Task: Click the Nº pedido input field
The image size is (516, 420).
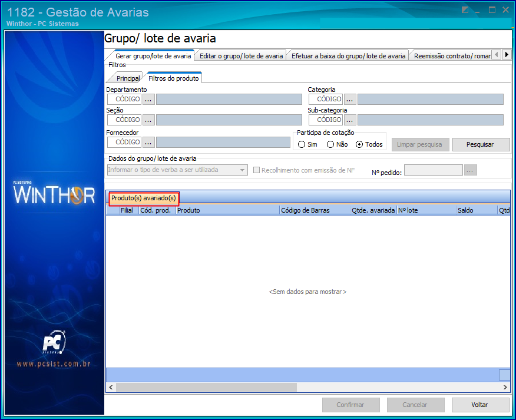Action: click(x=433, y=170)
